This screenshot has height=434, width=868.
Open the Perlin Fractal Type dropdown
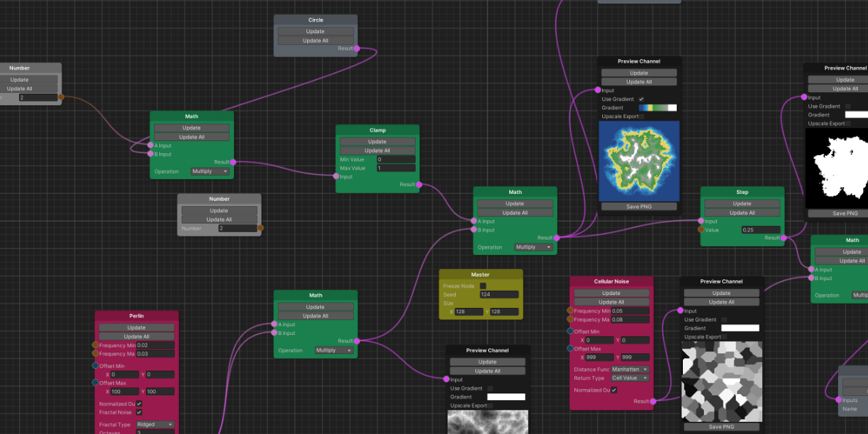[x=155, y=425]
